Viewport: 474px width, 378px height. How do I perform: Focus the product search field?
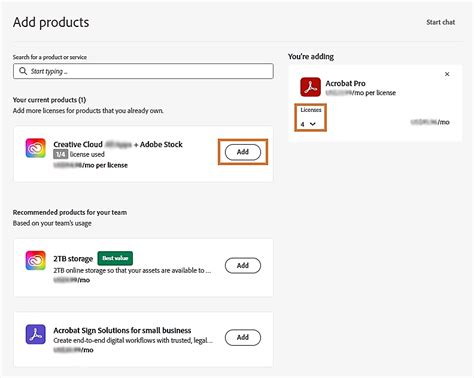click(x=143, y=71)
